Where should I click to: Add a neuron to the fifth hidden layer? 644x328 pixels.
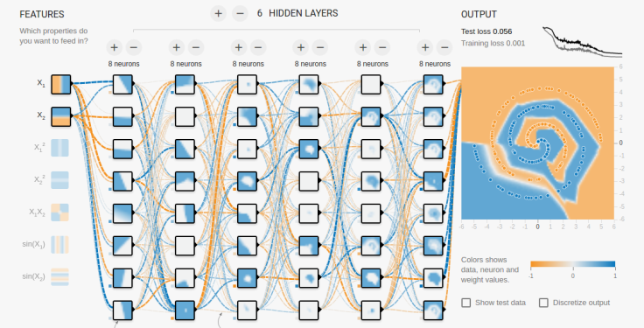coord(362,47)
